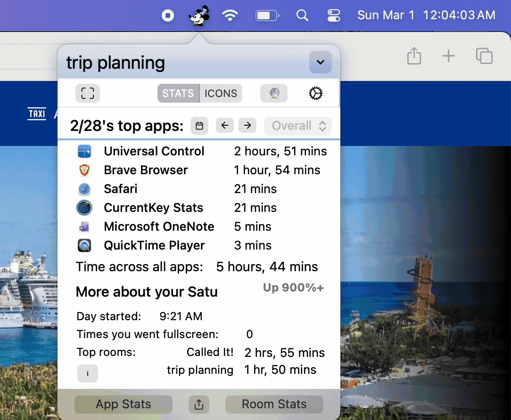Open the Room Stats view
The height and width of the screenshot is (420, 511).
tap(274, 404)
